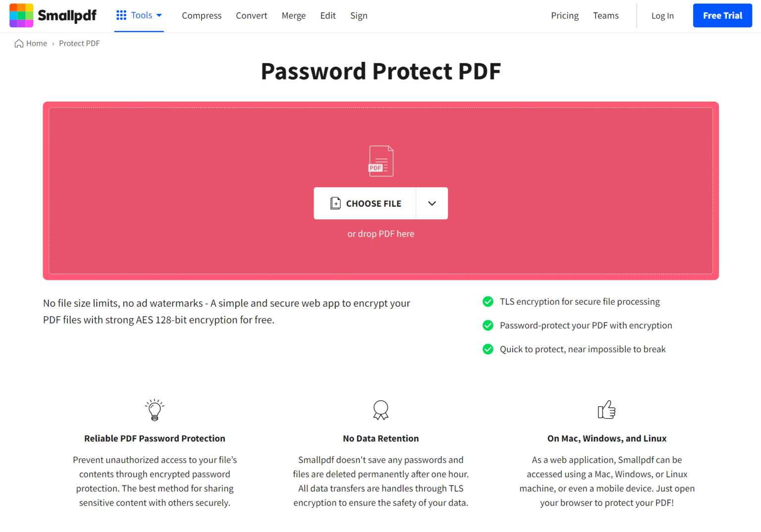Click the award ribbon icon above No Data Retention
The image size is (761, 532).
click(380, 410)
